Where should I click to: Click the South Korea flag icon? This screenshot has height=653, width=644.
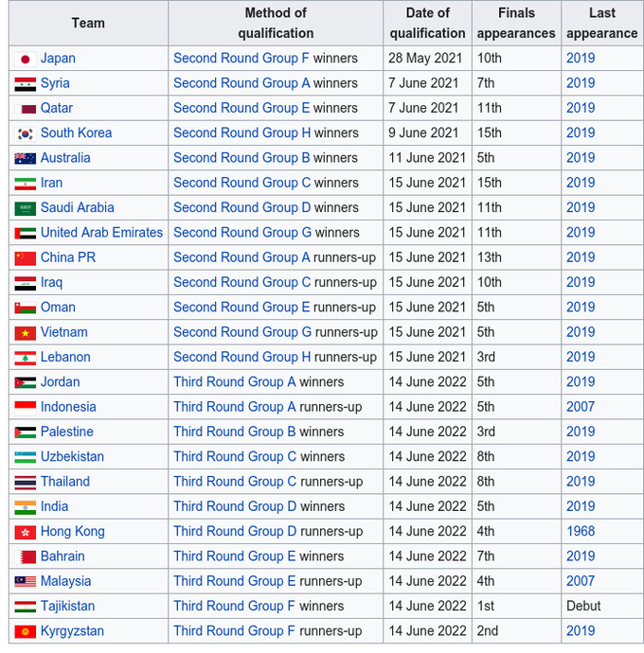26,133
